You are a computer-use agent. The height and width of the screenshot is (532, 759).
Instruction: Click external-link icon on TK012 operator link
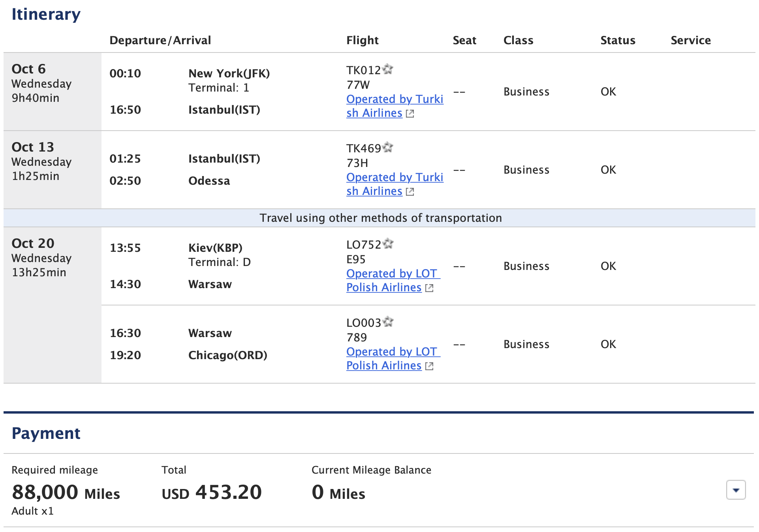[x=410, y=114]
